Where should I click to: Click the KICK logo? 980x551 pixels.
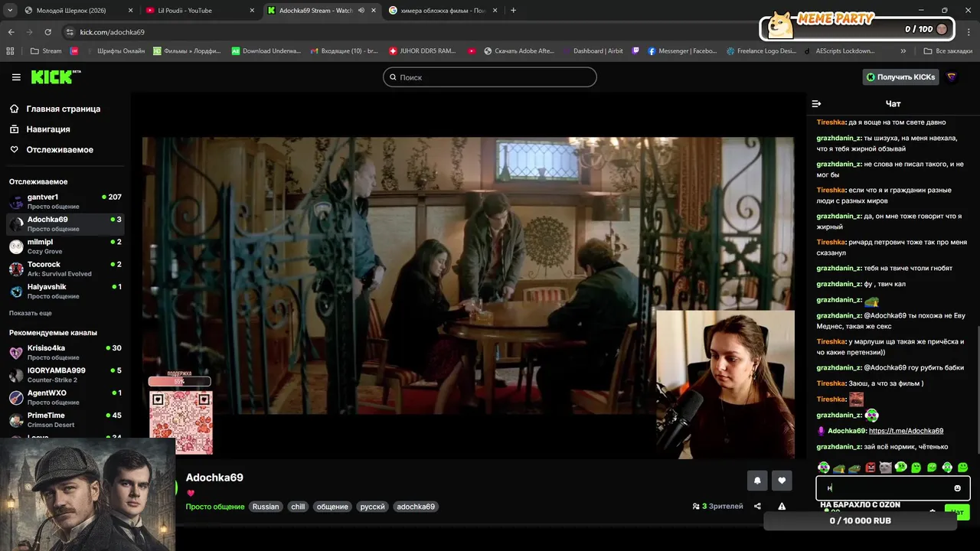[55, 77]
